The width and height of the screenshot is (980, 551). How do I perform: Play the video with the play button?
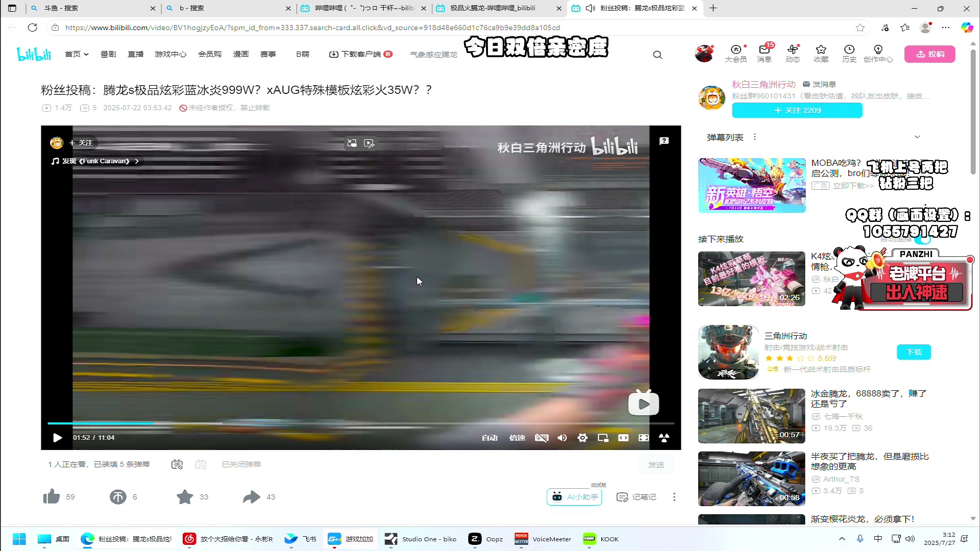pyautogui.click(x=57, y=438)
